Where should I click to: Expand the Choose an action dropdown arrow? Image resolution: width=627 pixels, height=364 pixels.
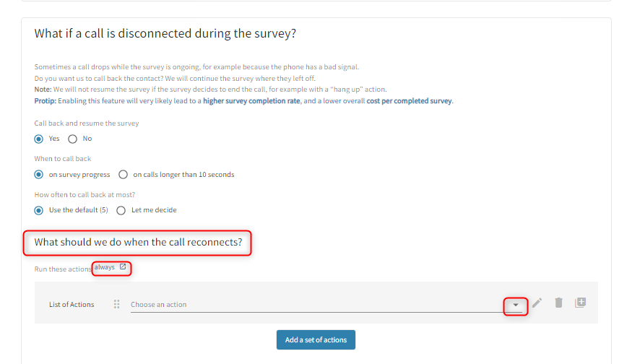(x=515, y=305)
